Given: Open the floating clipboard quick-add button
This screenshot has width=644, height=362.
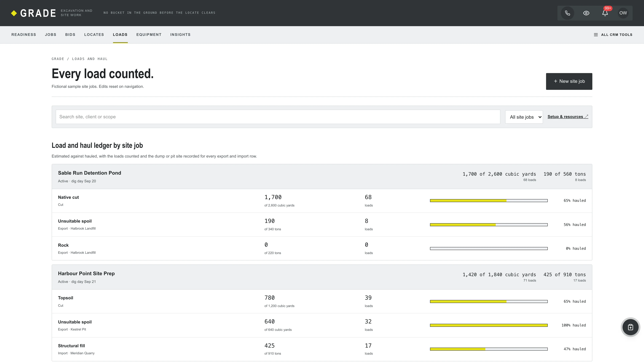Looking at the screenshot, I should pos(631,327).
